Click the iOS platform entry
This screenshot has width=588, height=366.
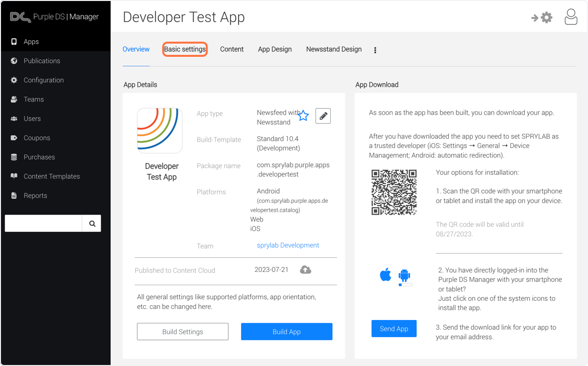[255, 229]
